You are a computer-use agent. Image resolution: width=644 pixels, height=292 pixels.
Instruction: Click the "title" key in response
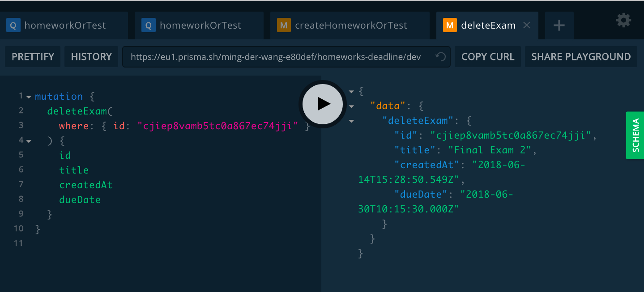(x=415, y=150)
